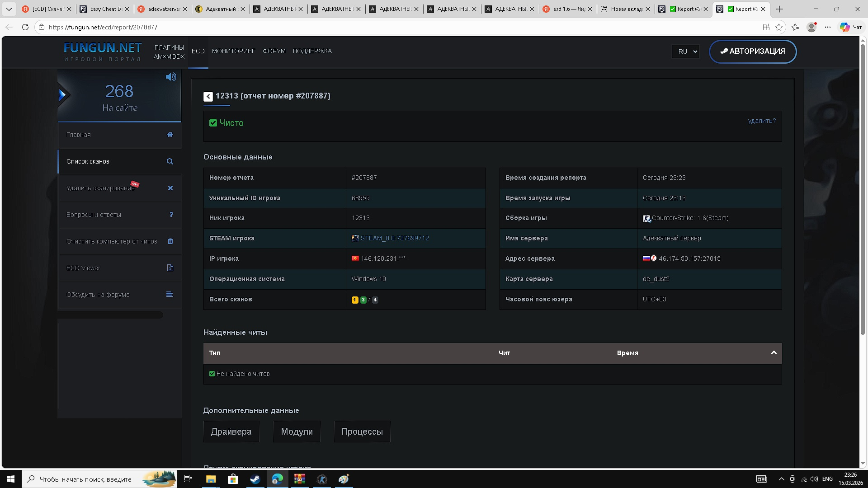This screenshot has height=488, width=868.
Task: Click back arrow next to report title
Action: click(x=208, y=96)
